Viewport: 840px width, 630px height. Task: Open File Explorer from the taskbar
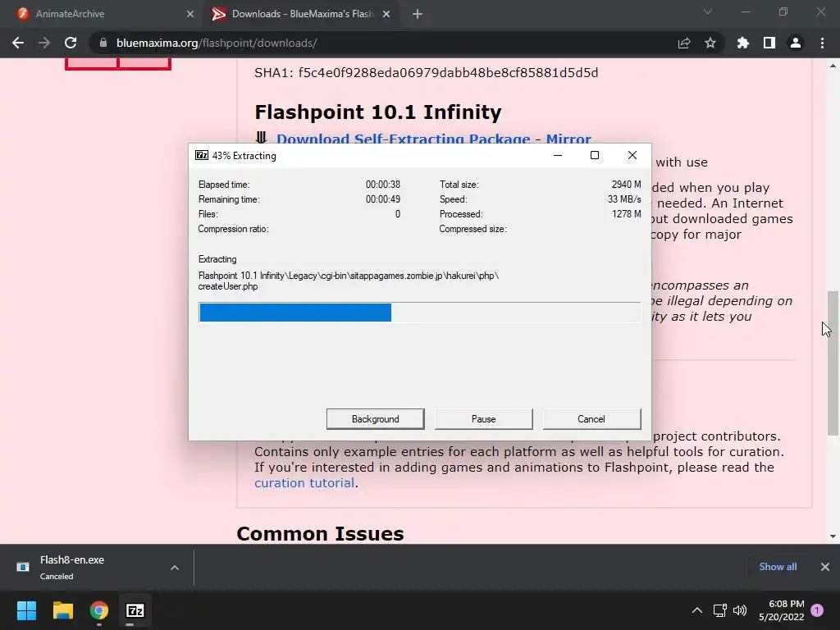(x=62, y=610)
